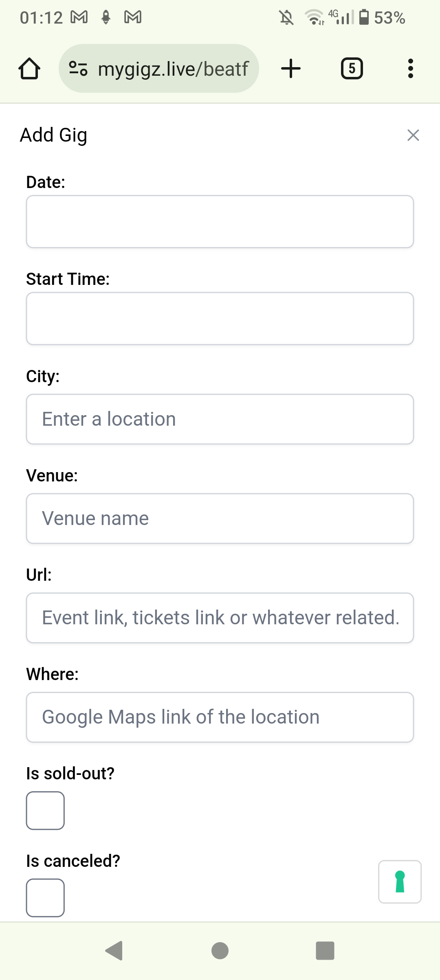The height and width of the screenshot is (980, 440).
Task: Click the Venue name input field
Action: click(220, 518)
